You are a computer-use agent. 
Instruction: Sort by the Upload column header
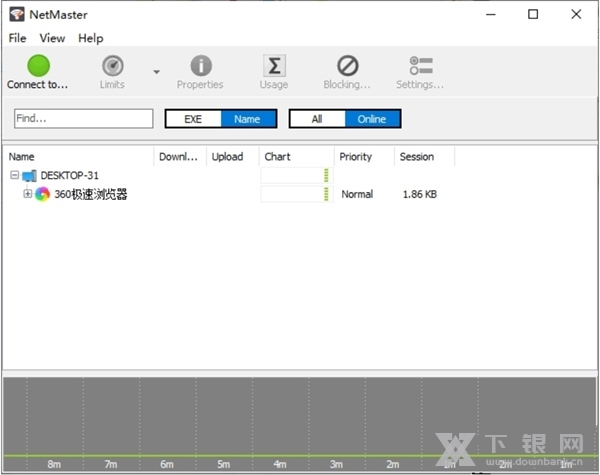click(x=233, y=157)
